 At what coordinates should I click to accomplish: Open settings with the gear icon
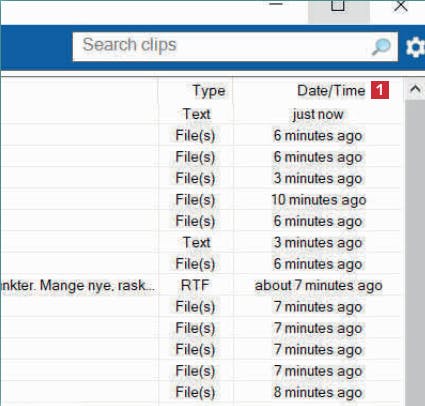click(x=416, y=47)
